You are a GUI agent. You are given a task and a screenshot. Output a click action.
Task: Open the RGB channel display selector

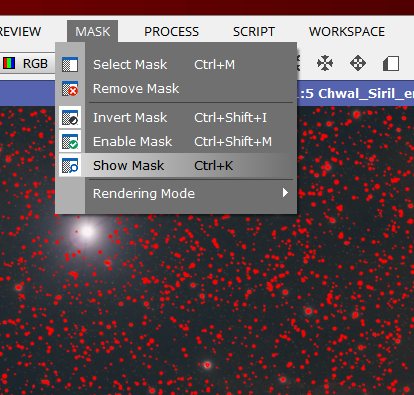pos(27,63)
